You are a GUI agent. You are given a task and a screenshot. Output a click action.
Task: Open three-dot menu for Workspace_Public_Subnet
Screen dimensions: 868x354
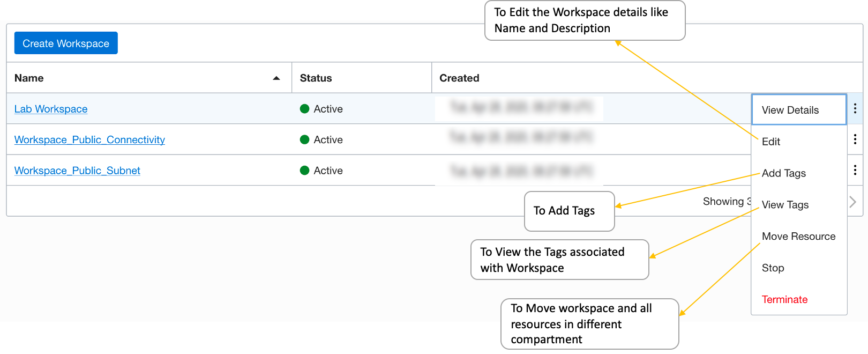(x=855, y=171)
